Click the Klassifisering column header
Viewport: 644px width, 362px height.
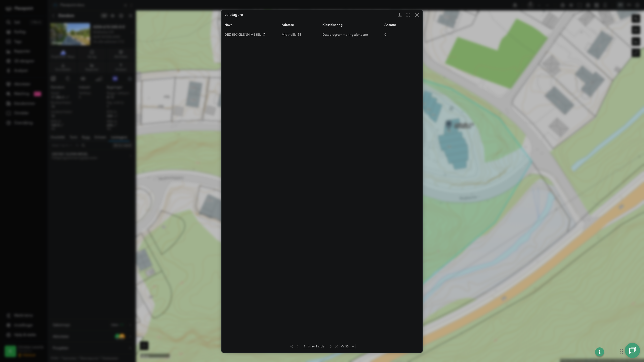(332, 25)
